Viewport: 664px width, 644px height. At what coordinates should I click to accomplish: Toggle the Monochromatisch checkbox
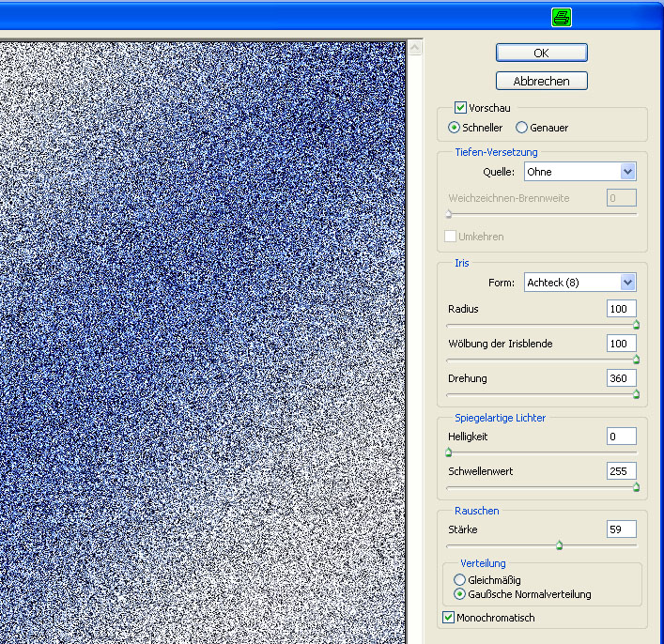pos(448,618)
